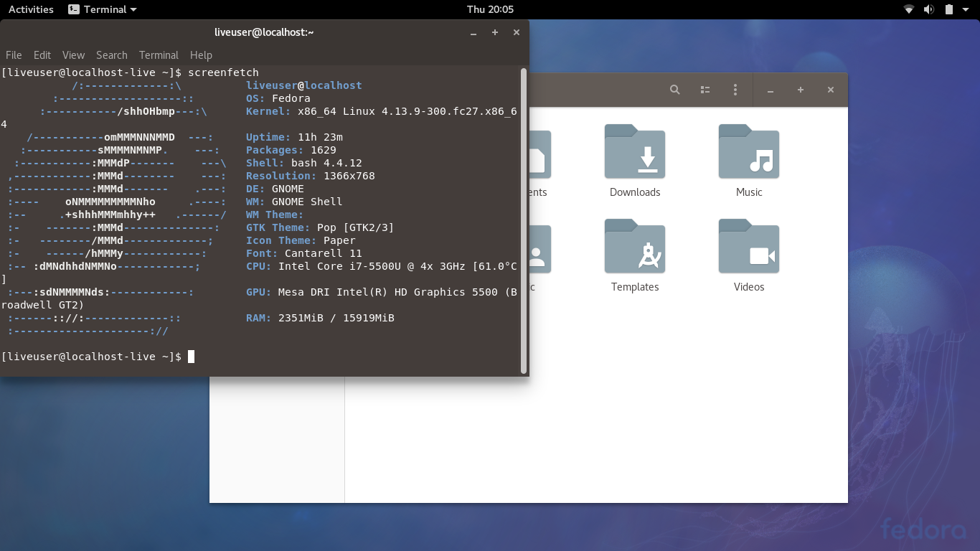Open the Terminal menu in terminal menubar
Screen dimensions: 980x551
(x=159, y=55)
